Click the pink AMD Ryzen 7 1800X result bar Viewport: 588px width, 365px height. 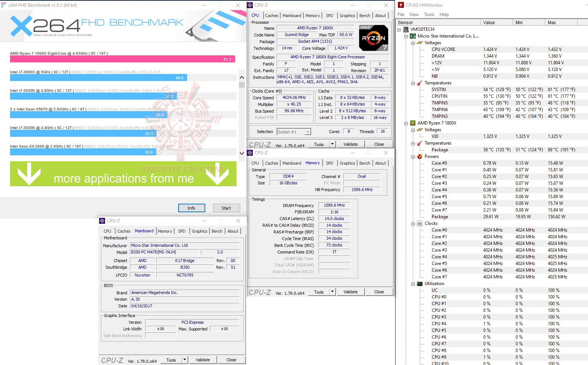[122, 59]
